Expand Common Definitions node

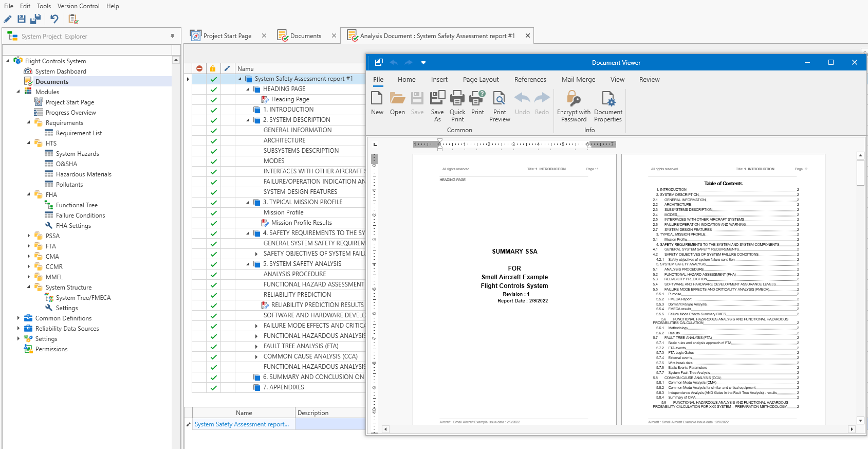(19, 318)
